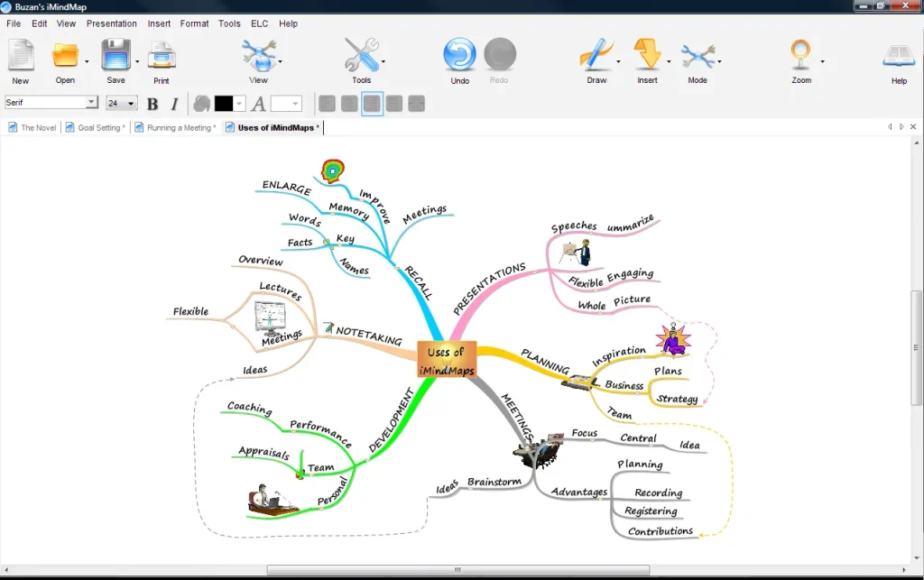Expand the Draw button dropdown arrow

pyautogui.click(x=618, y=61)
